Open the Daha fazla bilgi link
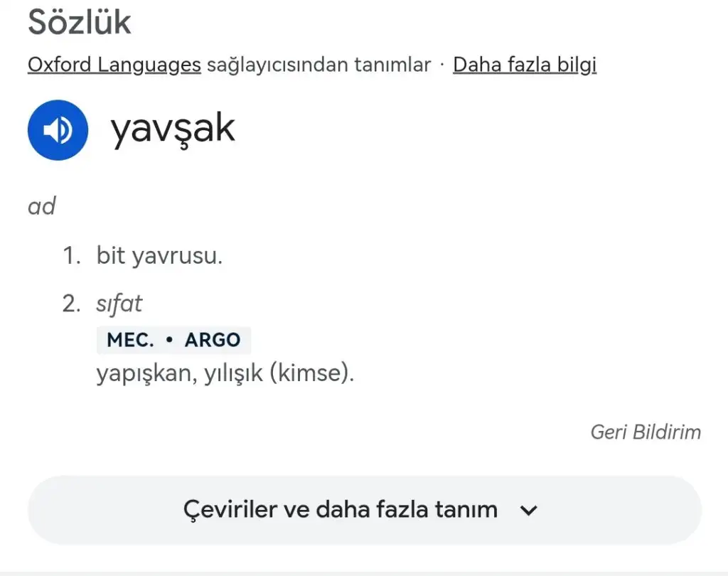This screenshot has width=728, height=576. click(525, 65)
